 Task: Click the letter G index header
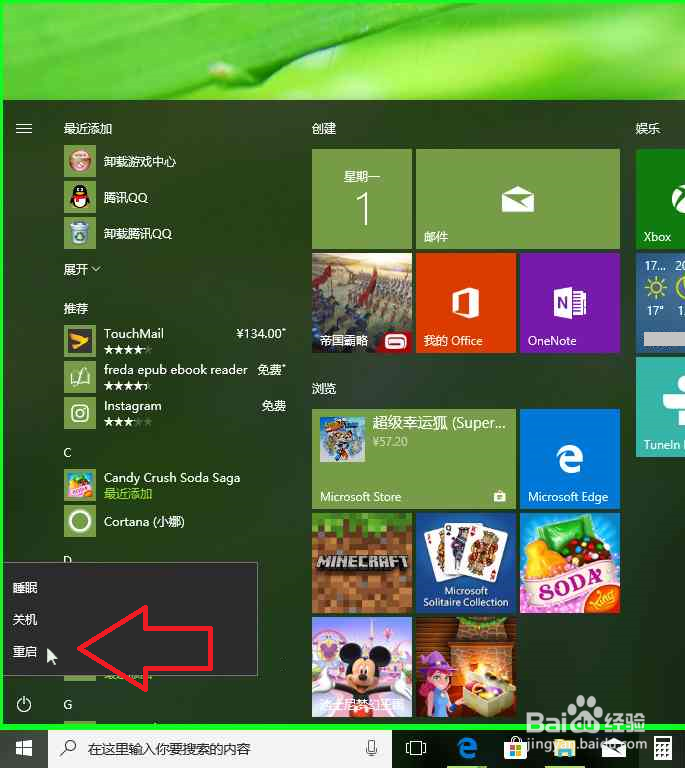tap(68, 705)
